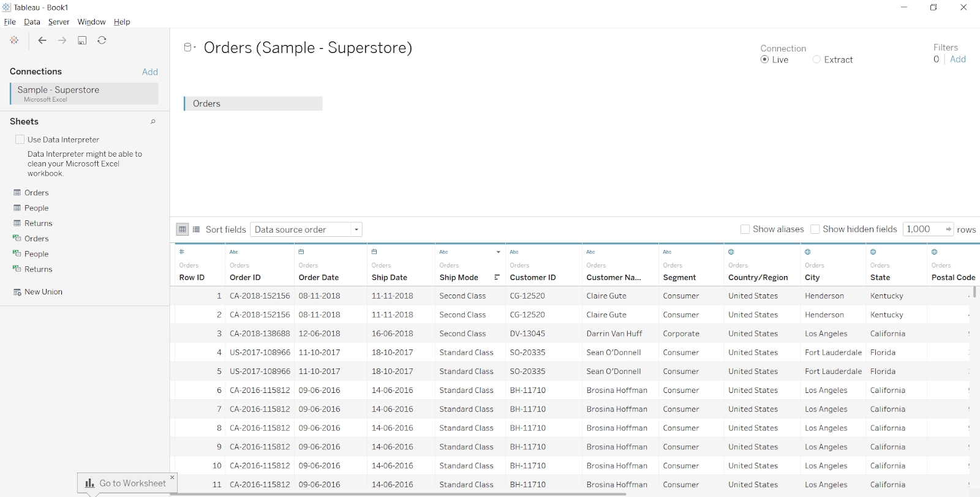Change the Row ID number type icon
This screenshot has width=980, height=497.
tap(182, 252)
